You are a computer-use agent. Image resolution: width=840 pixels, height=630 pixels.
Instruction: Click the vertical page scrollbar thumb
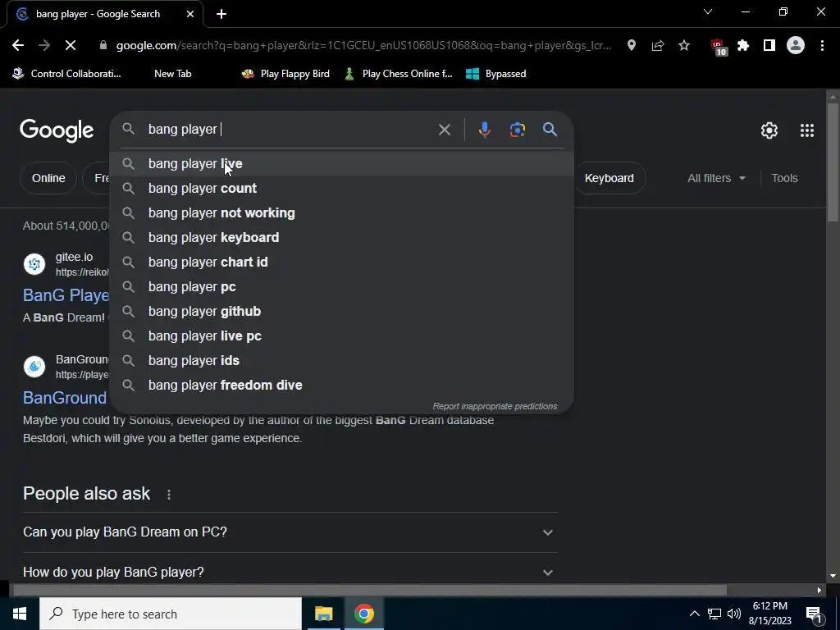[x=833, y=162]
